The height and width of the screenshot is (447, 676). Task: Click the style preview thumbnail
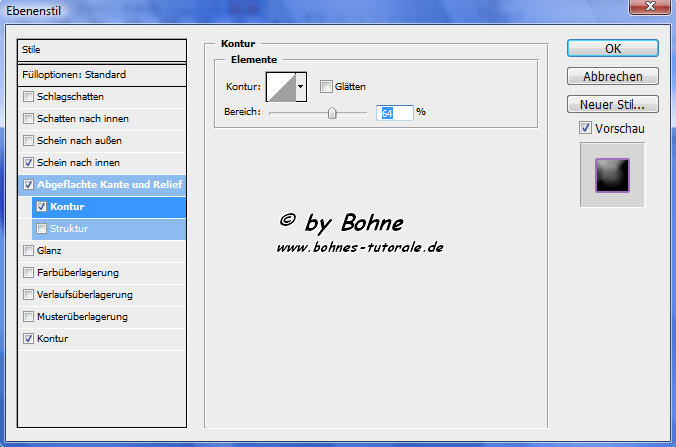[611, 174]
